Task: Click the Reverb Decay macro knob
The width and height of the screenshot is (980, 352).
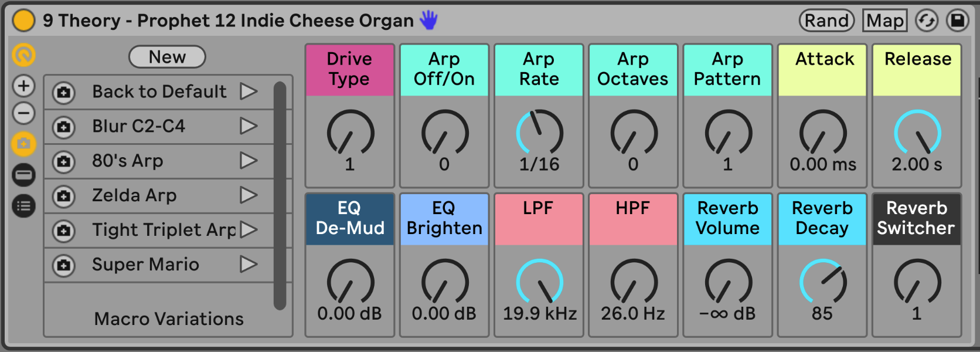Action: click(x=823, y=282)
